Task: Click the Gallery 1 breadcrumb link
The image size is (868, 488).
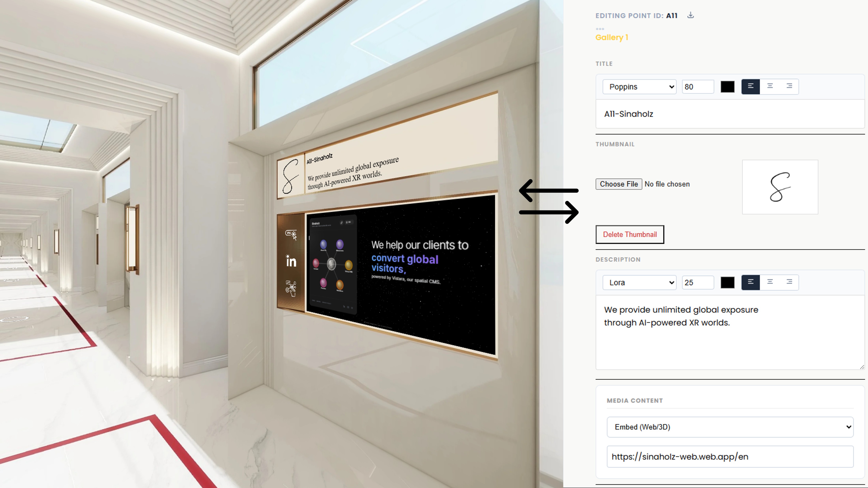Action: [x=612, y=37]
